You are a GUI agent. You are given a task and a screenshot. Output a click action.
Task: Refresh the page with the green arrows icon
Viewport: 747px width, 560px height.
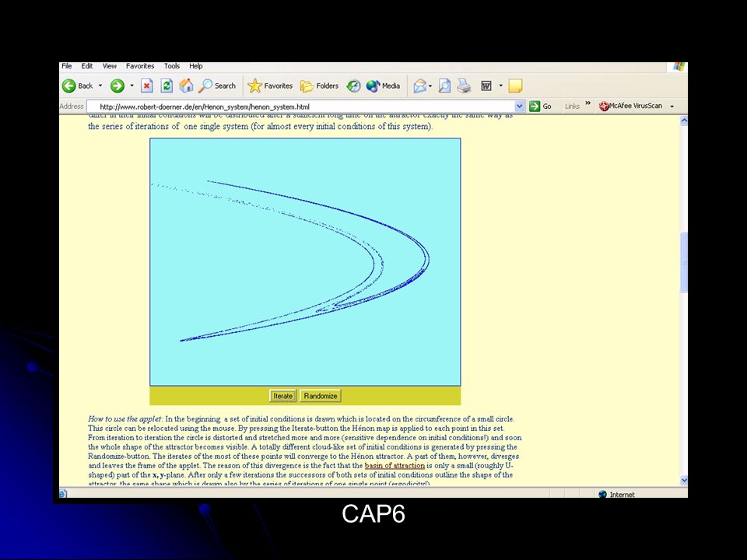167,86
